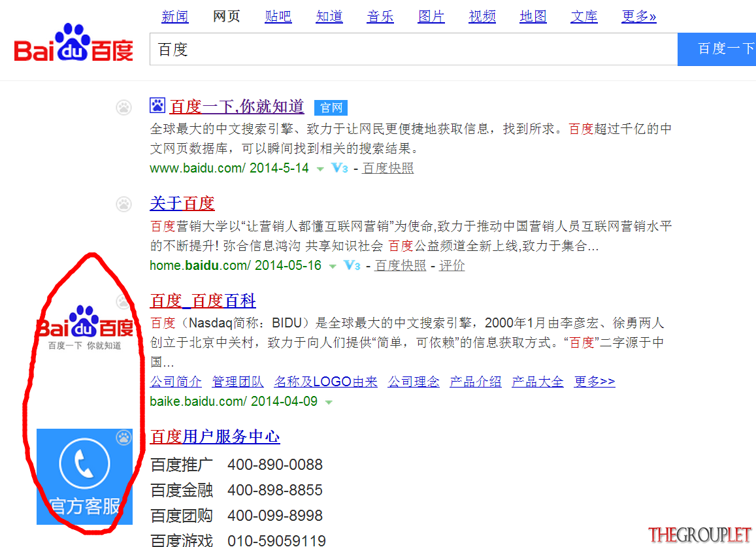Click the 评价 link after home.baidu.com
The height and width of the screenshot is (547, 756).
click(452, 265)
